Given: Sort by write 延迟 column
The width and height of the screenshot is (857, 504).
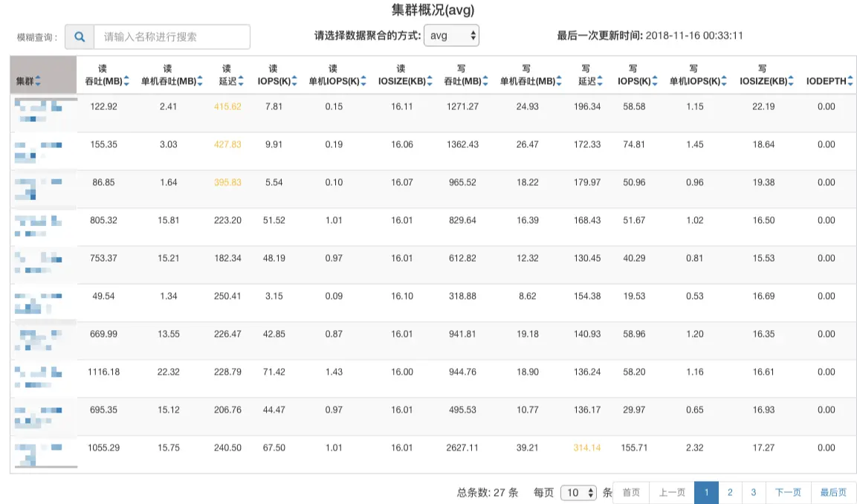Looking at the screenshot, I should pyautogui.click(x=600, y=81).
